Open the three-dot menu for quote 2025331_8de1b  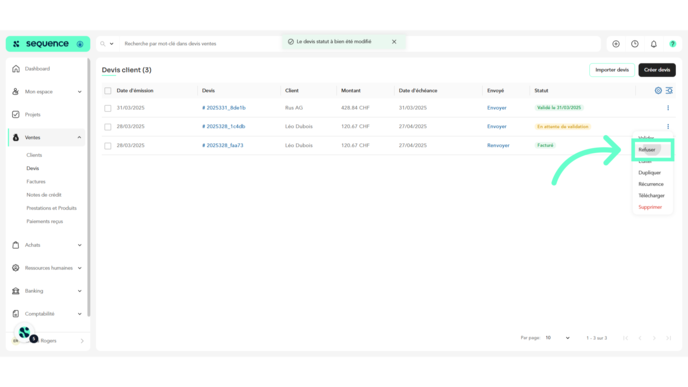click(x=668, y=108)
